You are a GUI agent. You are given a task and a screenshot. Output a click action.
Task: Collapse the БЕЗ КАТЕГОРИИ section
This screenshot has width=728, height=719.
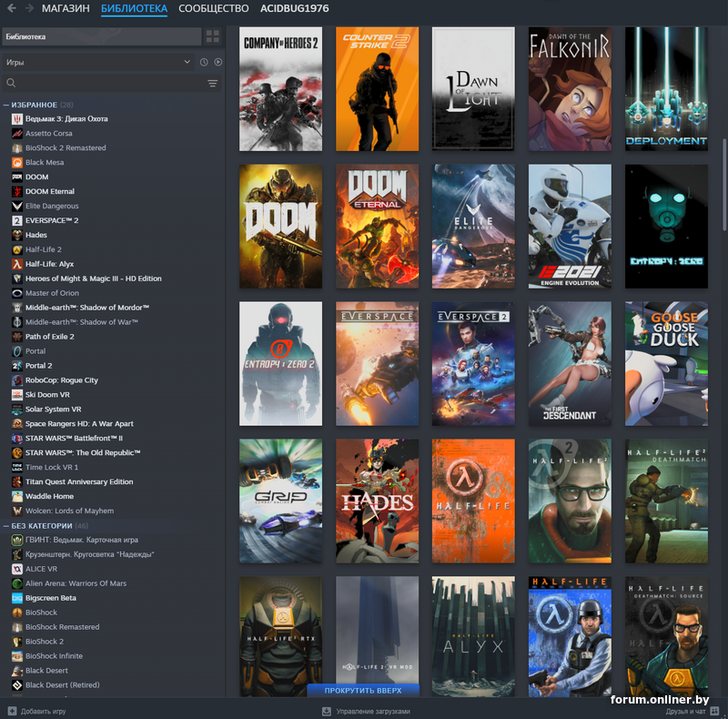point(6,525)
